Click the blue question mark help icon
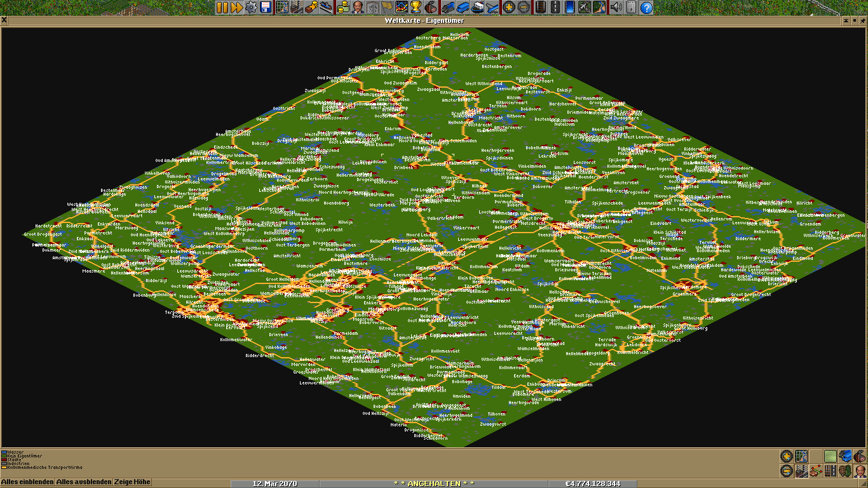 click(x=646, y=8)
